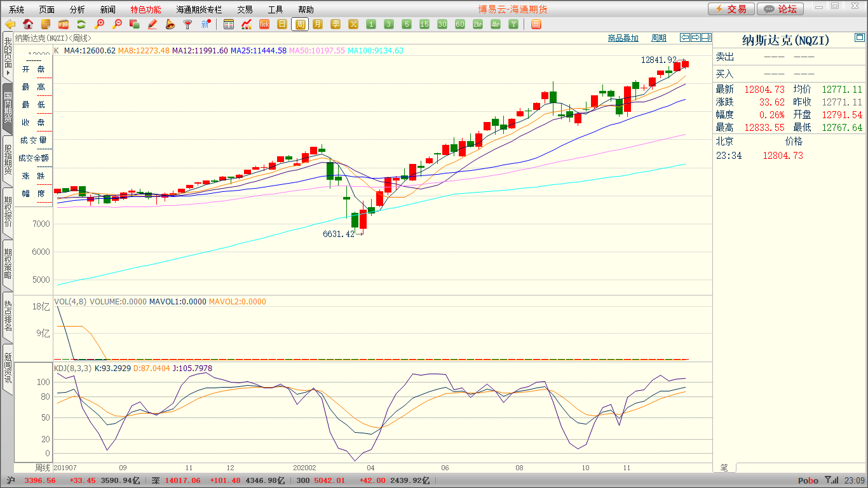This screenshot has height=488, width=868.
Task: Maximize the 纳斯达克 quote panel
Action: [x=860, y=38]
